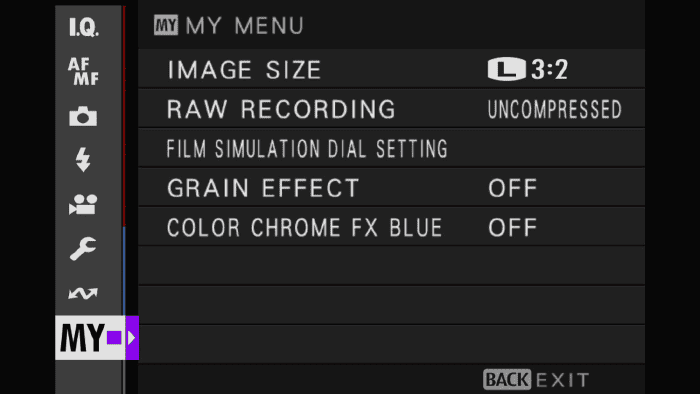Open FILM SIMULATION DIAL SETTING
This screenshot has width=700, height=394.
coord(392,148)
